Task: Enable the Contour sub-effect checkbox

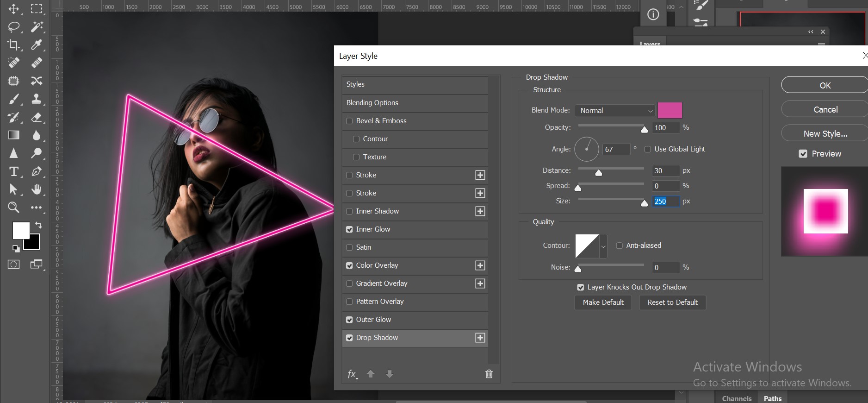Action: (356, 139)
